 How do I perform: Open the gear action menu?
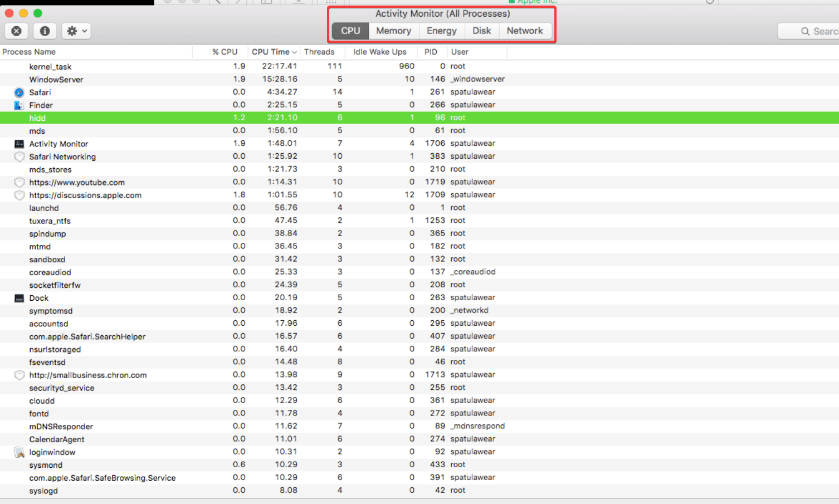[x=75, y=31]
